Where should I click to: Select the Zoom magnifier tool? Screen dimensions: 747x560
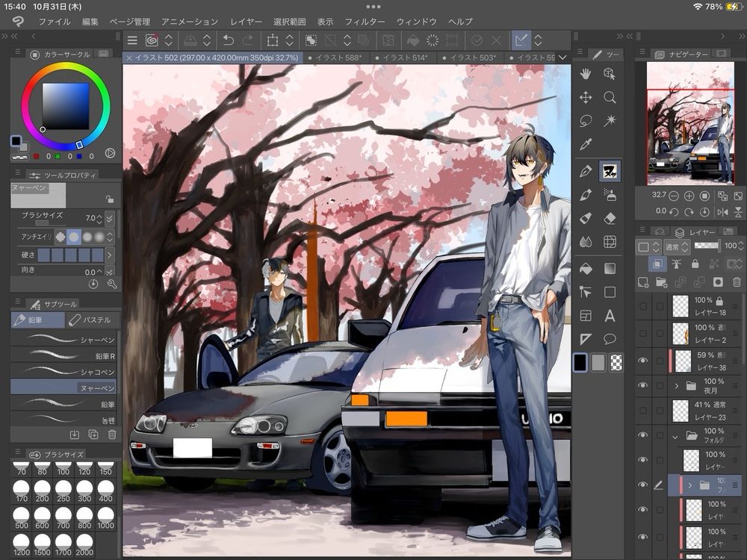tap(610, 98)
